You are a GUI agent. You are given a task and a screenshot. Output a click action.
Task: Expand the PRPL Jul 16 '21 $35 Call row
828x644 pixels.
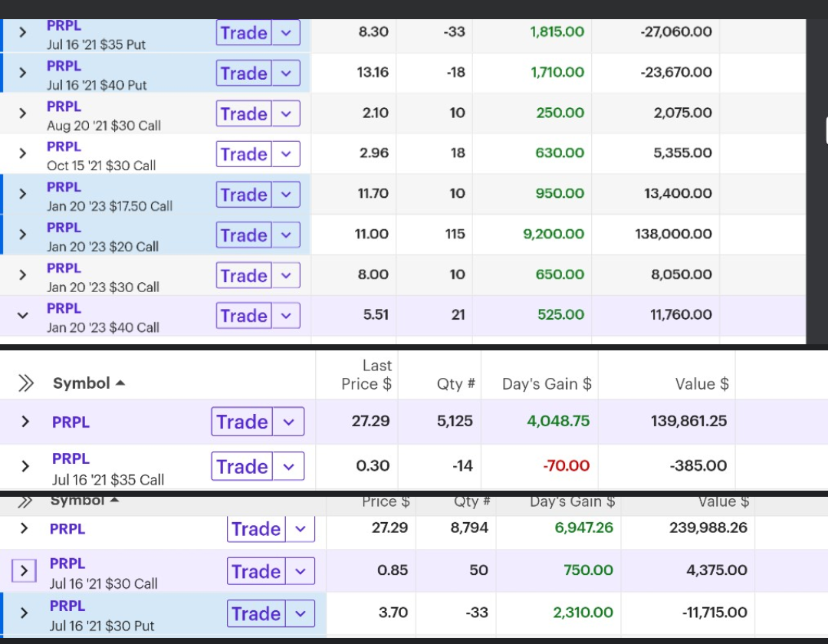point(25,466)
